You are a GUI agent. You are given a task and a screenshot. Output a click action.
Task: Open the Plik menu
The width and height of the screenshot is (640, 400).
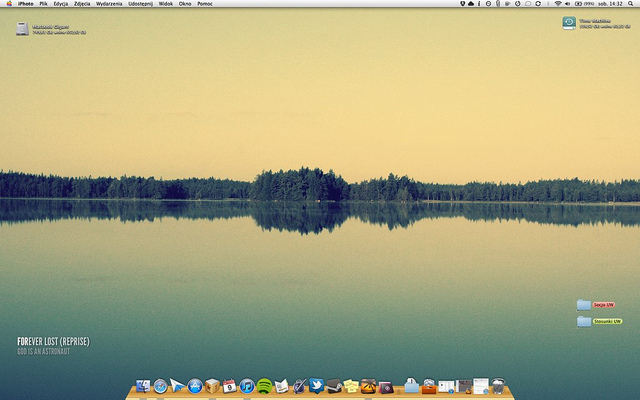click(43, 4)
